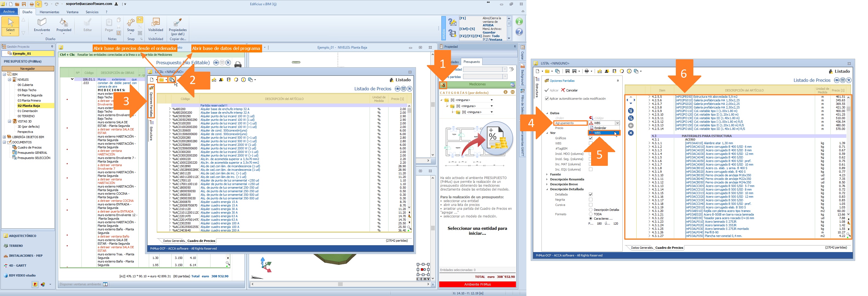
Task: Open the Servicios ribbon tab
Action: 92,12
